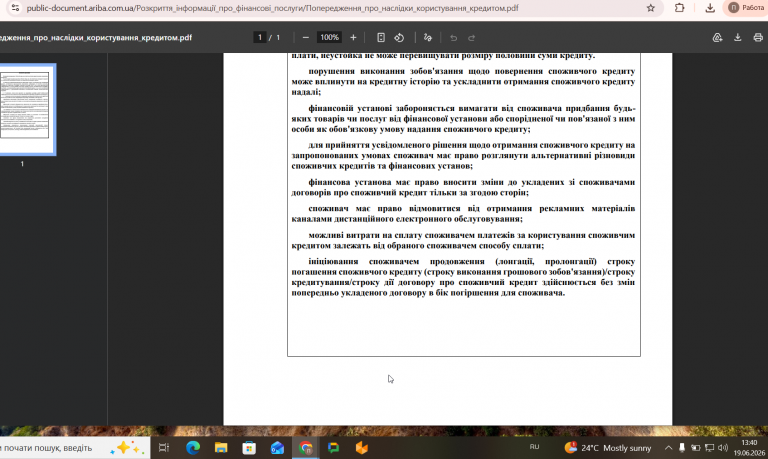Viewport: 768px width, 459px height.
Task: Toggle fit to page view
Action: 381,37
